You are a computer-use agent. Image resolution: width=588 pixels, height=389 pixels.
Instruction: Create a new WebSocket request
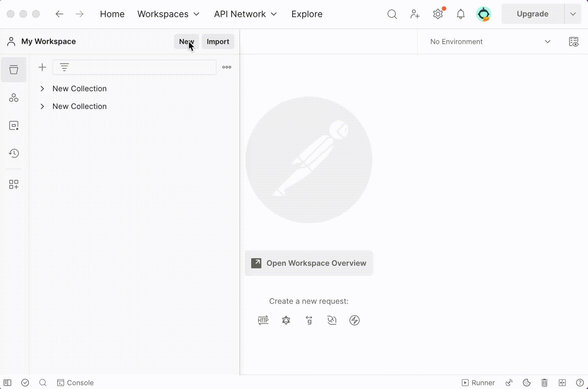pyautogui.click(x=332, y=320)
